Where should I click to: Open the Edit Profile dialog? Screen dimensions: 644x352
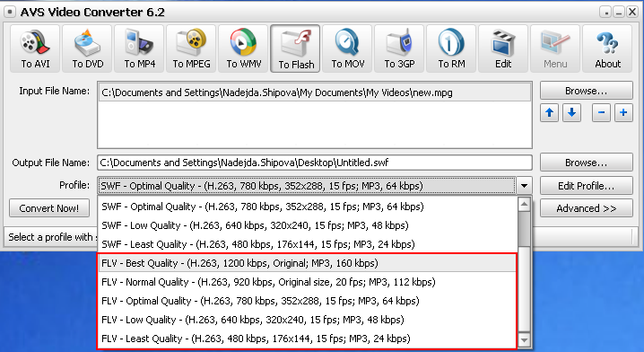[586, 186]
